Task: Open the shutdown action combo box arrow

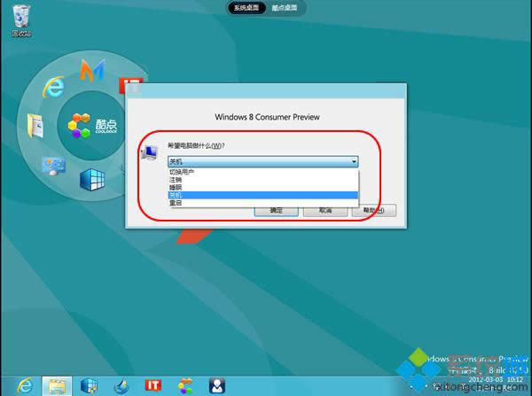Action: click(x=354, y=162)
